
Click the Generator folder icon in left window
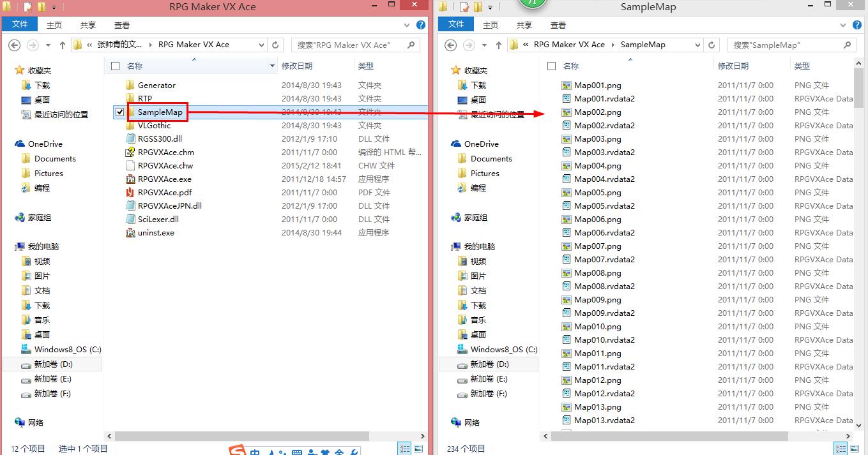point(130,85)
